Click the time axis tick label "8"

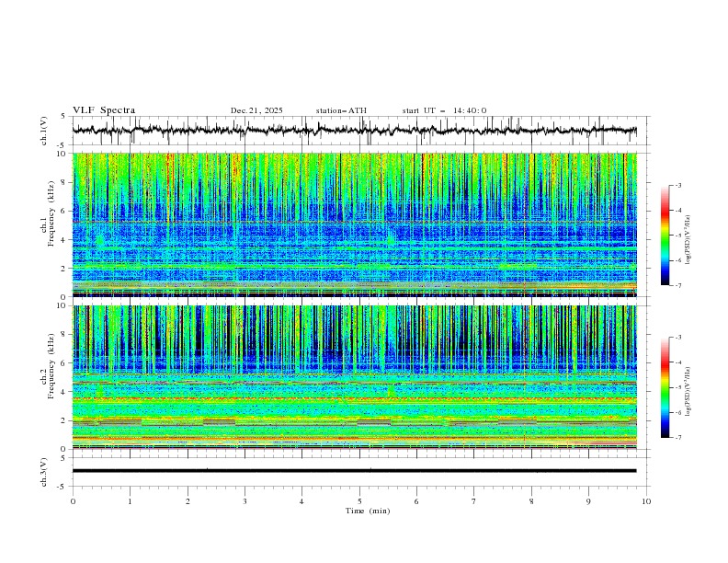point(531,501)
